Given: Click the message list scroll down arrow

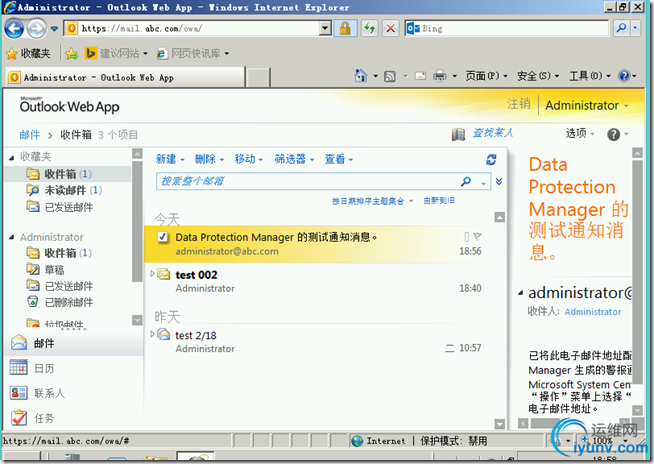Looking at the screenshot, I should [499, 424].
